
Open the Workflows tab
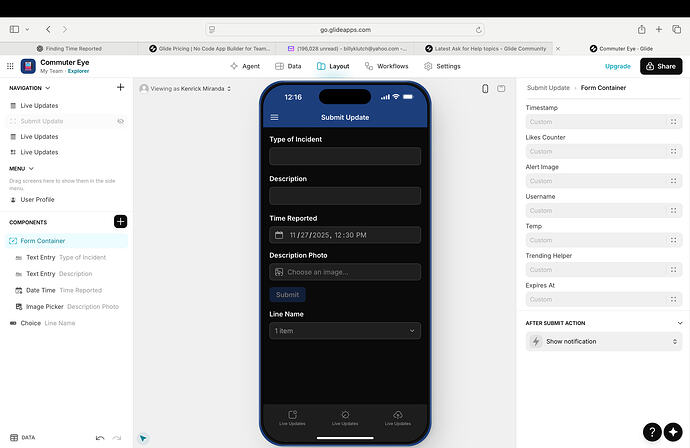(x=386, y=66)
